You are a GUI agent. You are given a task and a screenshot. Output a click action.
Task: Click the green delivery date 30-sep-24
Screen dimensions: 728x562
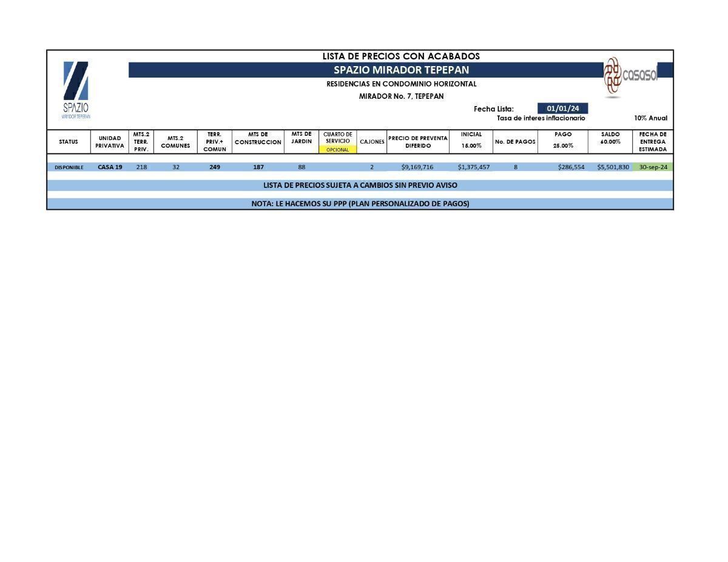pyautogui.click(x=653, y=167)
